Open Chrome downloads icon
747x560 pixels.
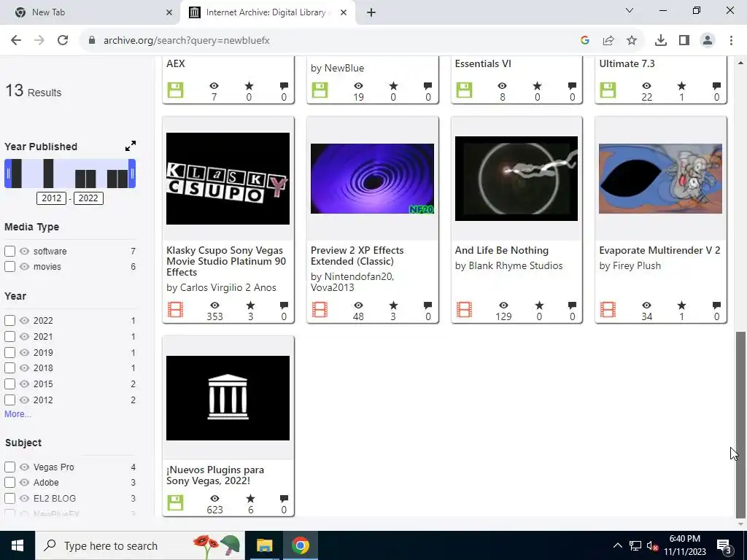click(x=660, y=41)
